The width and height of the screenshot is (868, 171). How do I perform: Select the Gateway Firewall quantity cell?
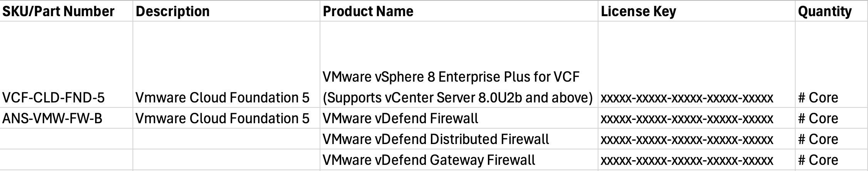[x=818, y=160]
